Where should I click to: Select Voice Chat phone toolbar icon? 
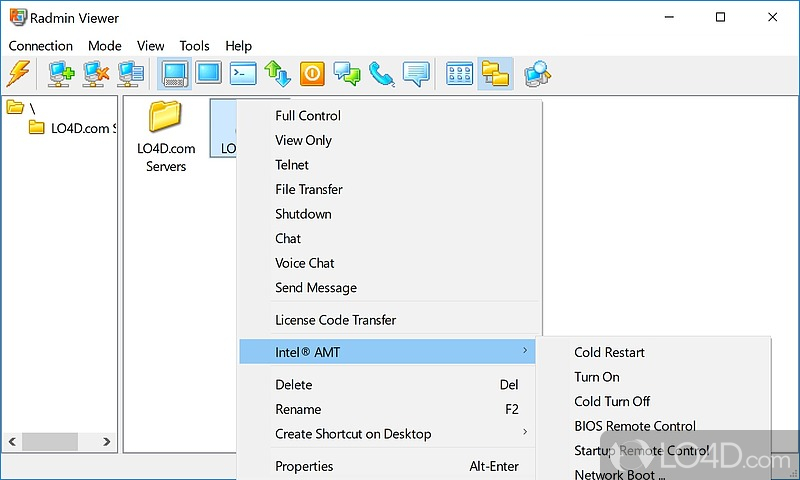click(382, 74)
